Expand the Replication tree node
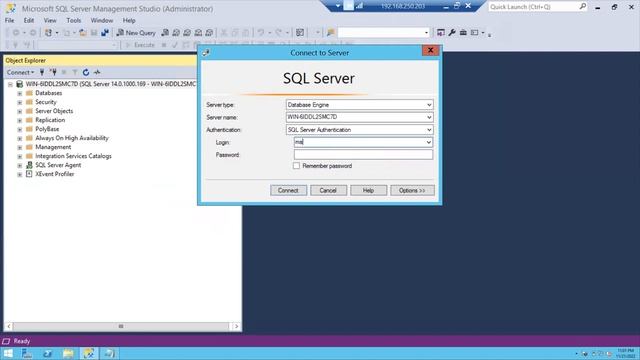The width and height of the screenshot is (640, 360). 20,120
